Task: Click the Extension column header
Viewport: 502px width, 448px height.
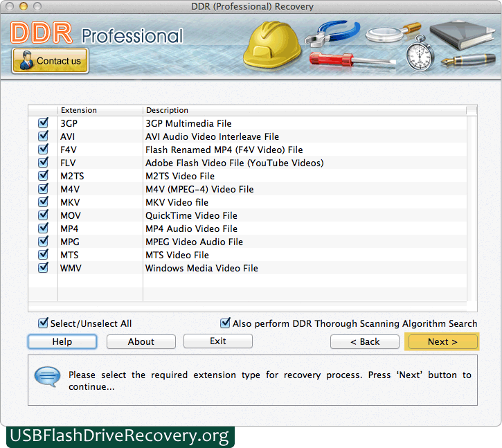Action: pos(100,110)
